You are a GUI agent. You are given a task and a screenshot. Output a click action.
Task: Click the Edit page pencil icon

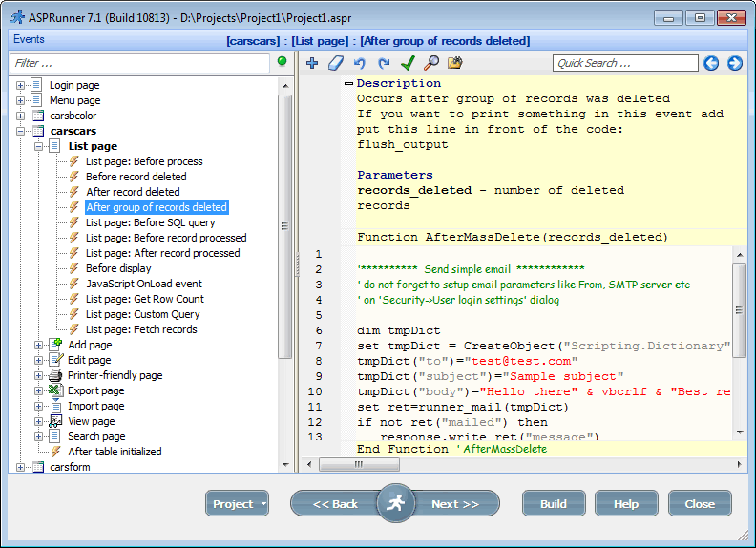tap(56, 360)
